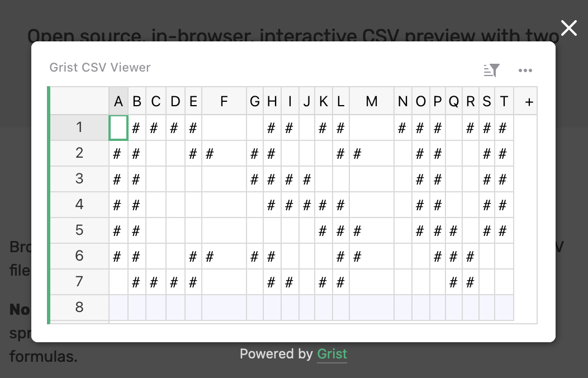Select column M header
Viewport: 588px width, 378px height.
click(x=371, y=101)
